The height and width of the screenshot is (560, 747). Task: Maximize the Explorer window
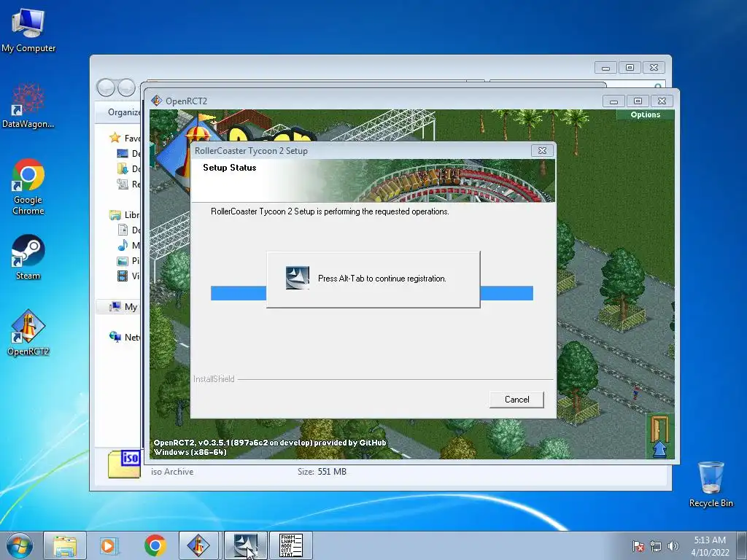(630, 68)
